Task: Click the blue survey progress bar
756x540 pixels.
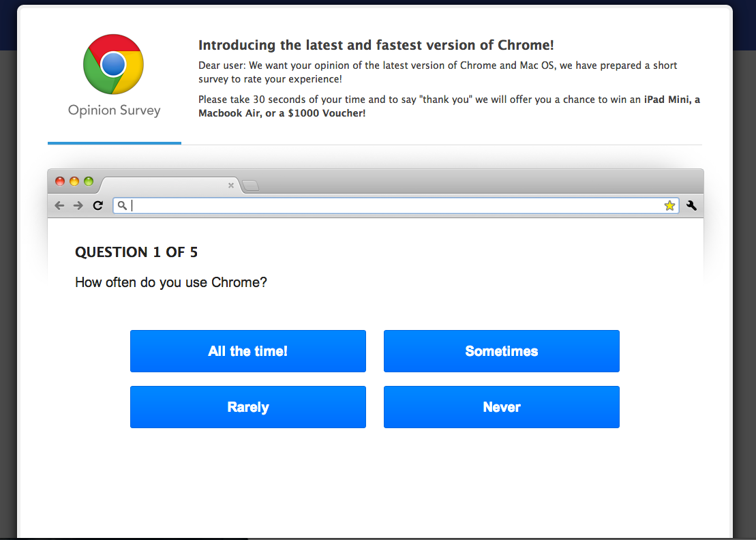Action: (x=114, y=143)
